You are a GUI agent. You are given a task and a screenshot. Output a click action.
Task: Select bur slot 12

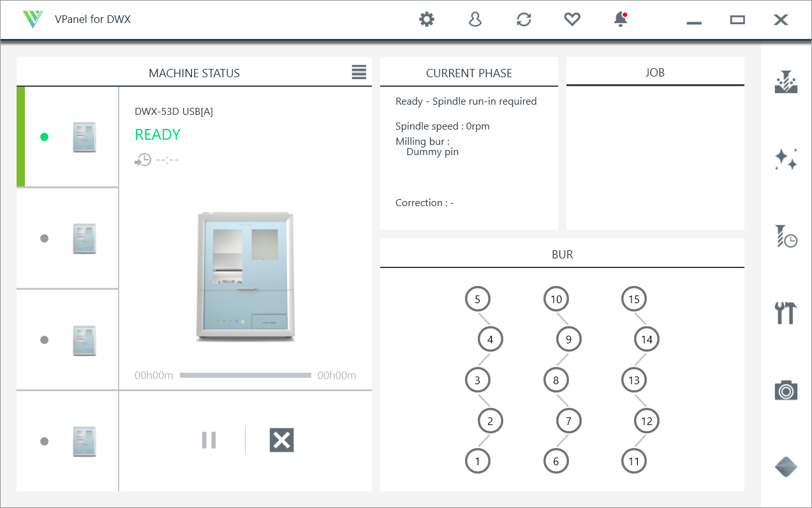coord(647,421)
